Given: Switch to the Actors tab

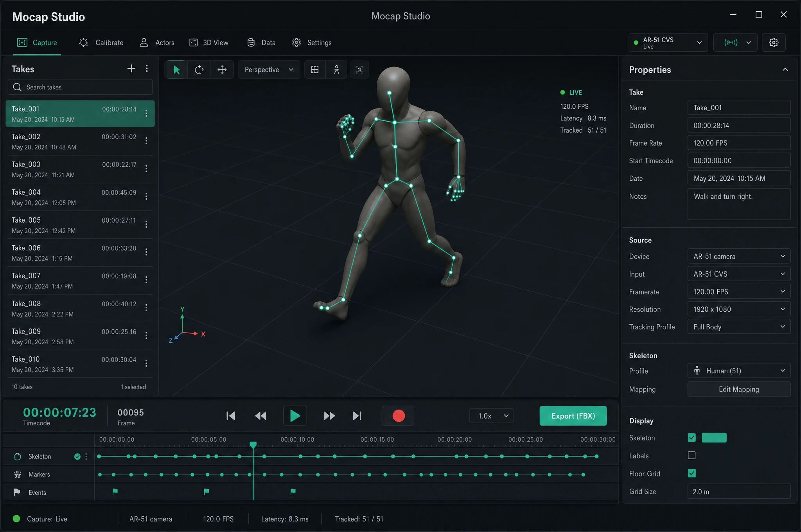Looking at the screenshot, I should click(x=157, y=43).
